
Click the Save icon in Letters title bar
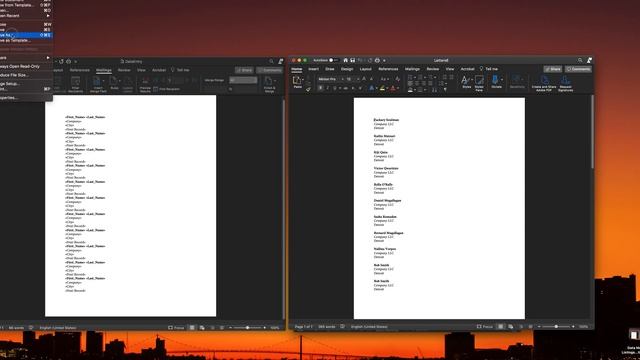point(353,60)
